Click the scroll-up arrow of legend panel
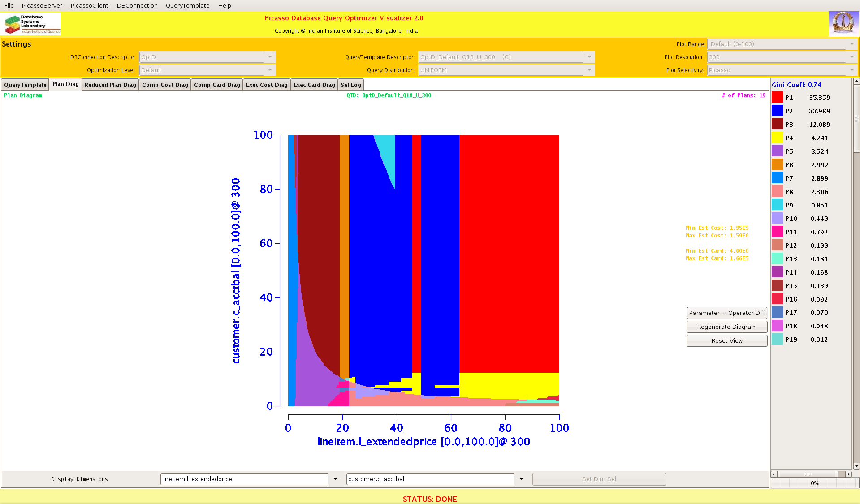 point(856,82)
